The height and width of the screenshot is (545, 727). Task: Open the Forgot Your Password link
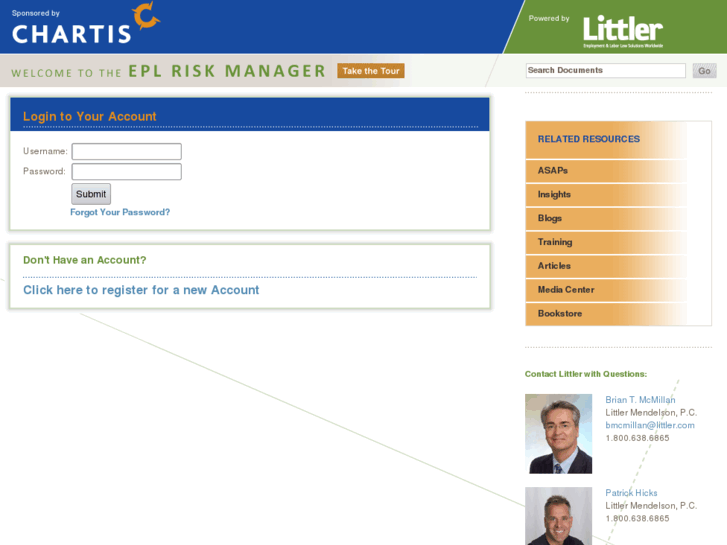120,212
